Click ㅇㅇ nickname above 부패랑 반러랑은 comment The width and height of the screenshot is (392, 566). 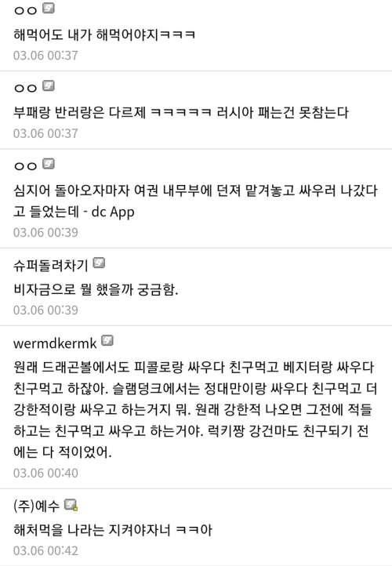pyautogui.click(x=25, y=88)
